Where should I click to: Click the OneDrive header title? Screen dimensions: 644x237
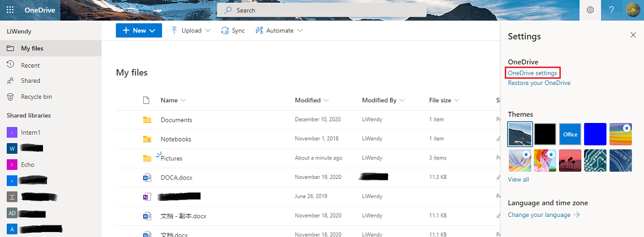[40, 10]
